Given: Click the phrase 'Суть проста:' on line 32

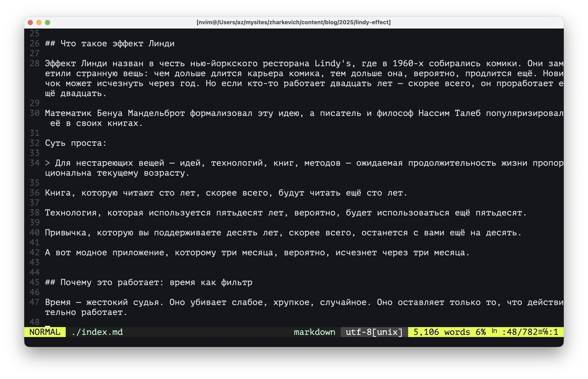Looking at the screenshot, I should point(75,143).
